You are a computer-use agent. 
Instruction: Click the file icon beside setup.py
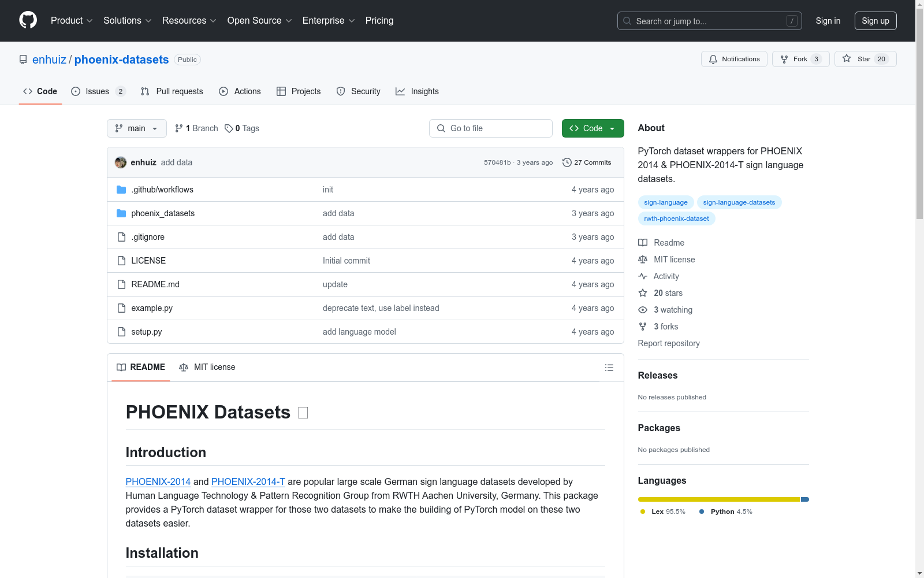(x=121, y=332)
